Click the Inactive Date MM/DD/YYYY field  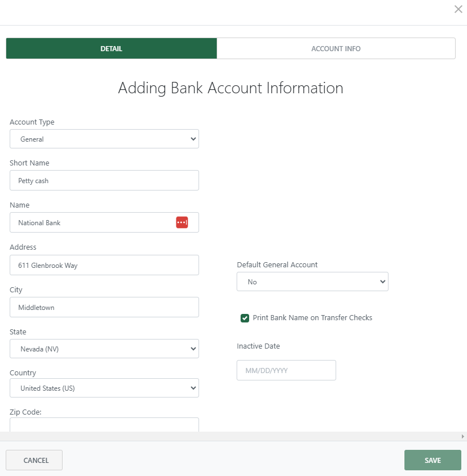pos(286,370)
